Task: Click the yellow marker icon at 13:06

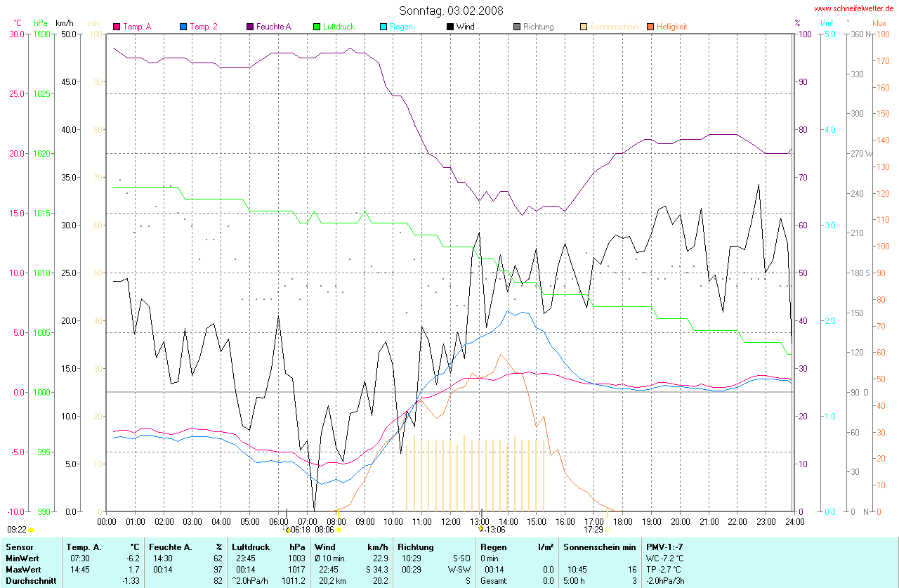Action: click(481, 529)
